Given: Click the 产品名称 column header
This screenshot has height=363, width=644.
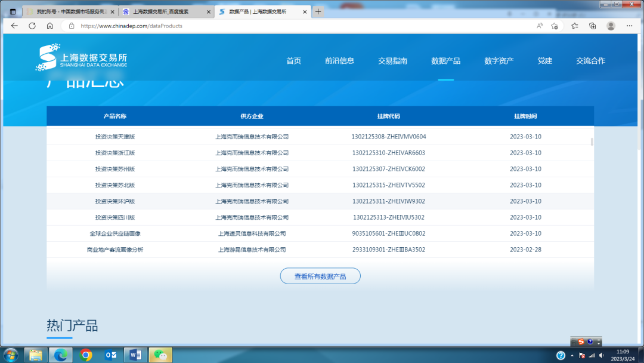Looking at the screenshot, I should (x=115, y=116).
